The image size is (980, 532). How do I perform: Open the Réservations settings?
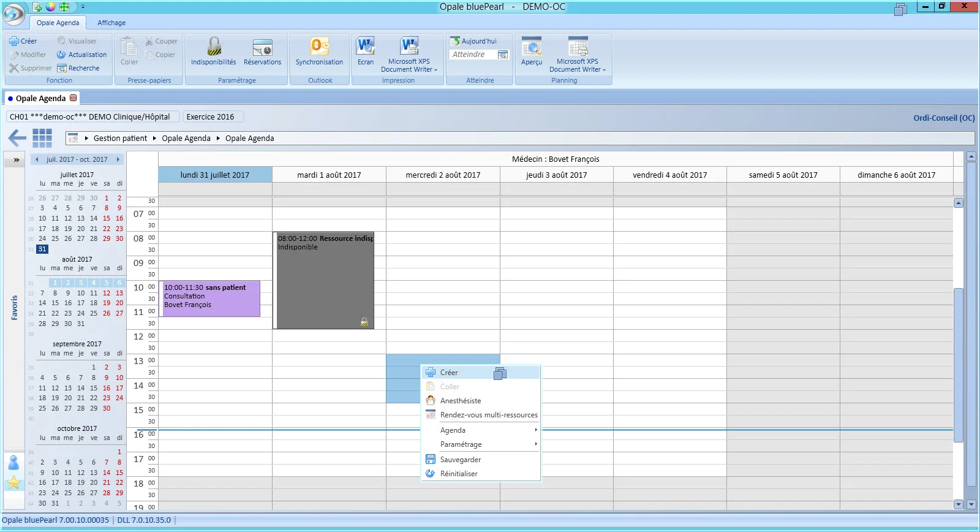click(262, 51)
